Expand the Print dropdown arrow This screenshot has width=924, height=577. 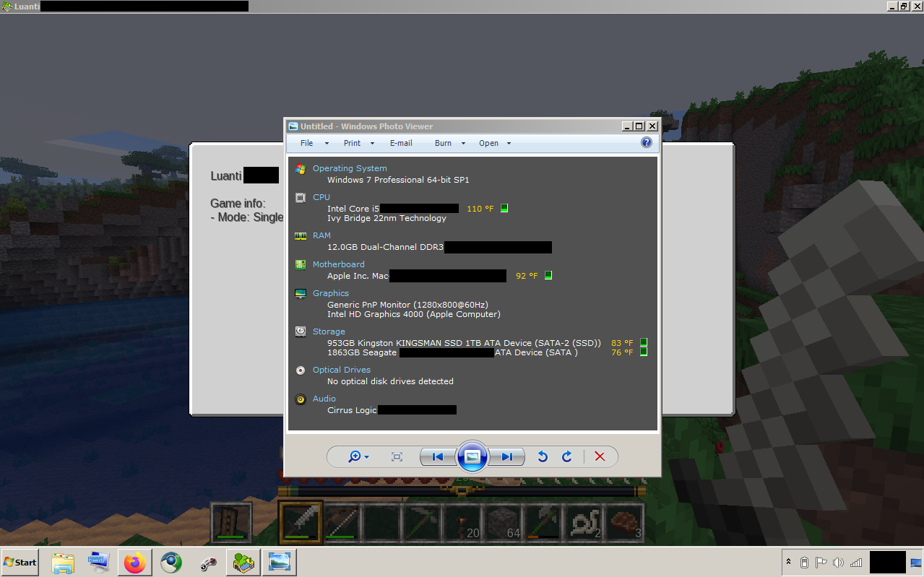point(372,143)
